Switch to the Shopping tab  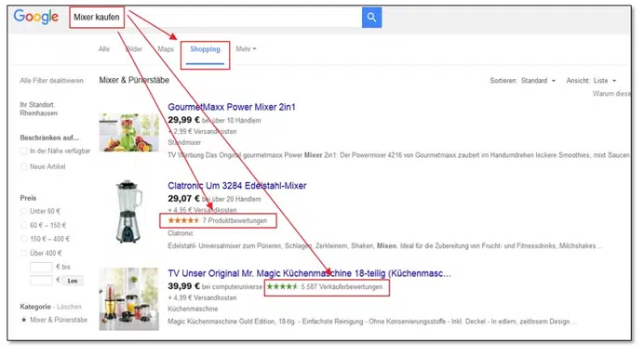pos(205,49)
